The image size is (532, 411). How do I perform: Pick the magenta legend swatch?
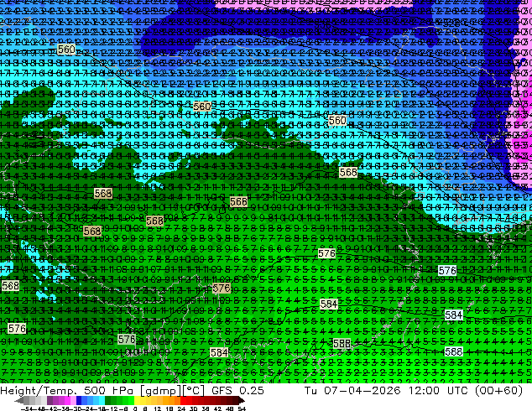67,401
